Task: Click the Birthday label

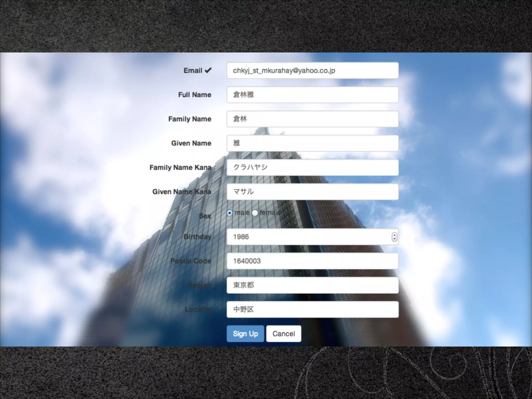Action: 197,237
